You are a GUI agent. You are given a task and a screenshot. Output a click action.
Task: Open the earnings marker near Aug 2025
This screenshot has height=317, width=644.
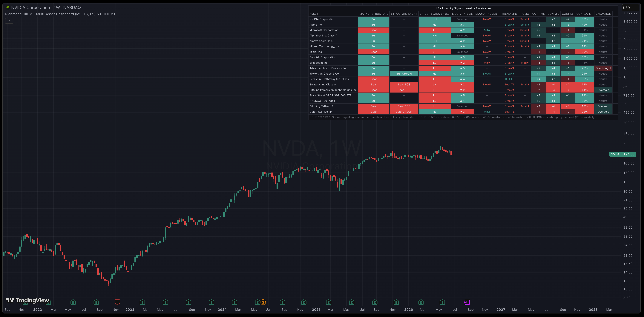[x=375, y=302]
